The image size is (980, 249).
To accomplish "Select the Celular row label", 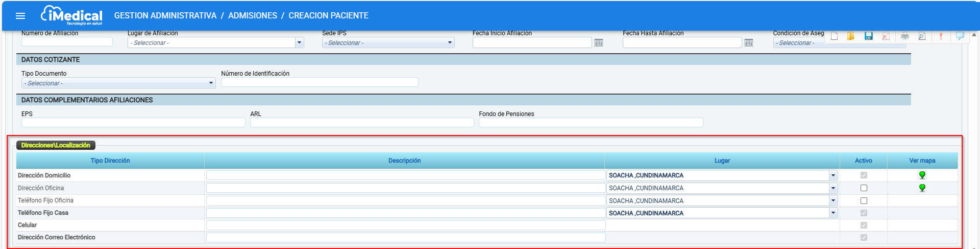I will (28, 225).
